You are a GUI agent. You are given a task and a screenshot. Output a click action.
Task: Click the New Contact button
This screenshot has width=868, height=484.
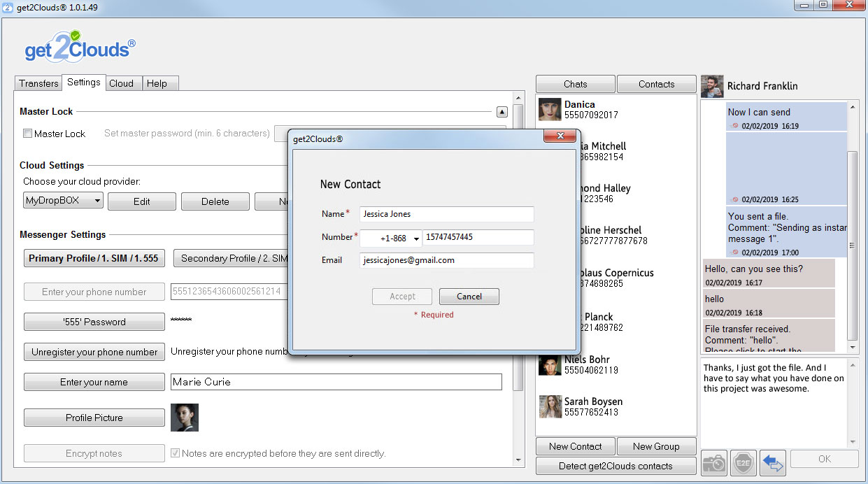[576, 446]
